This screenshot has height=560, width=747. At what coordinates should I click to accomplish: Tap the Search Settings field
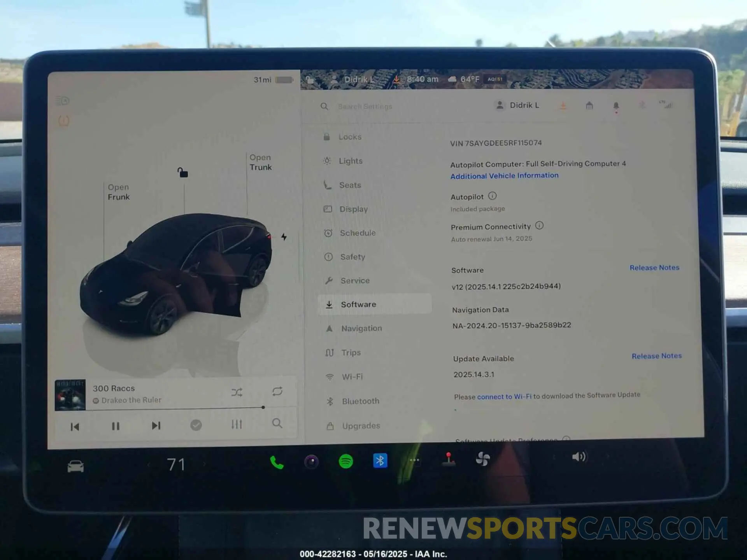pyautogui.click(x=365, y=106)
